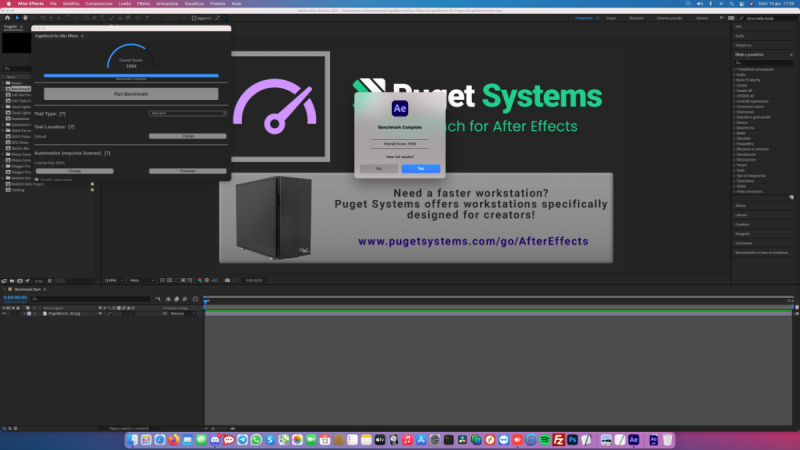
Task: Open the Test Type Standard dropdown
Action: click(x=187, y=113)
